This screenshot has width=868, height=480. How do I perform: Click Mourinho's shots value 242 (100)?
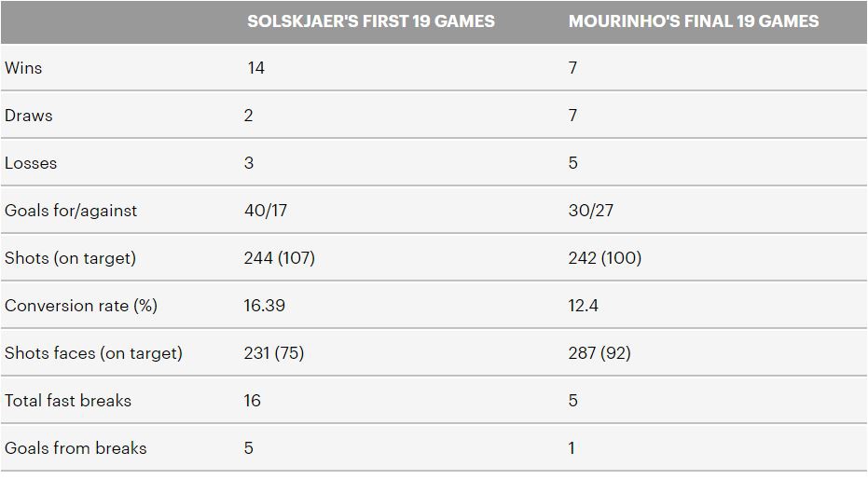point(605,258)
